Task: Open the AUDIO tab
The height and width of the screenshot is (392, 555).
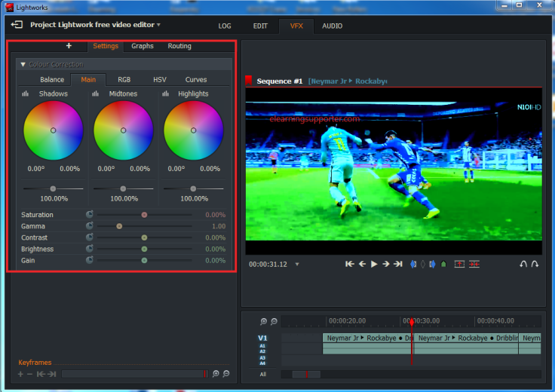Action: click(332, 26)
